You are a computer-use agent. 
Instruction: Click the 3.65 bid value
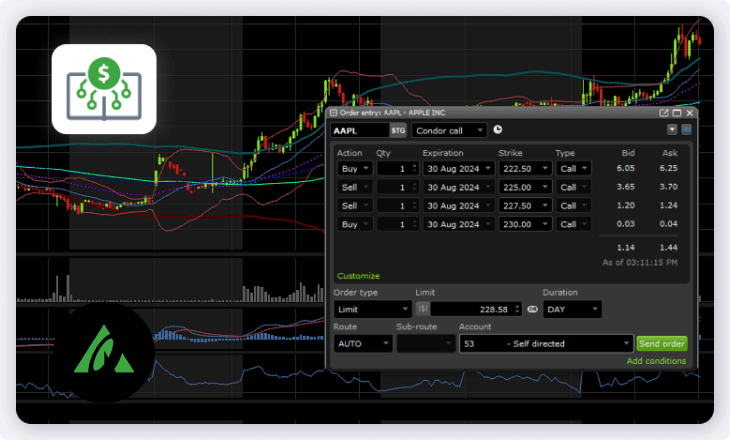pyautogui.click(x=625, y=187)
